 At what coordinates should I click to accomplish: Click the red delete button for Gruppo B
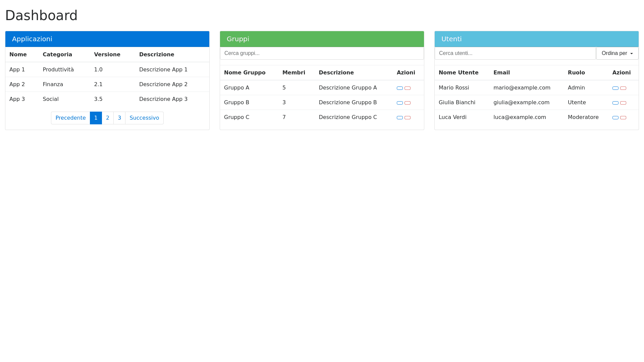408,103
